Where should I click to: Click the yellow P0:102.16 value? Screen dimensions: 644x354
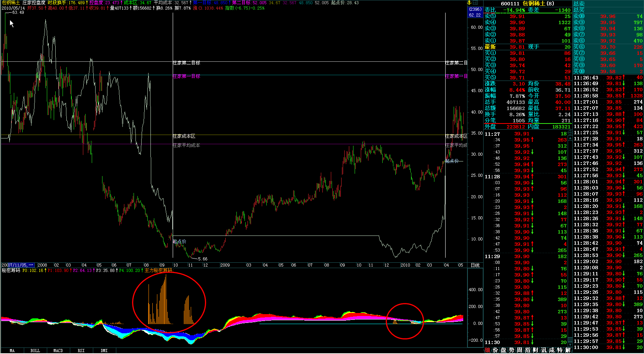point(33,270)
